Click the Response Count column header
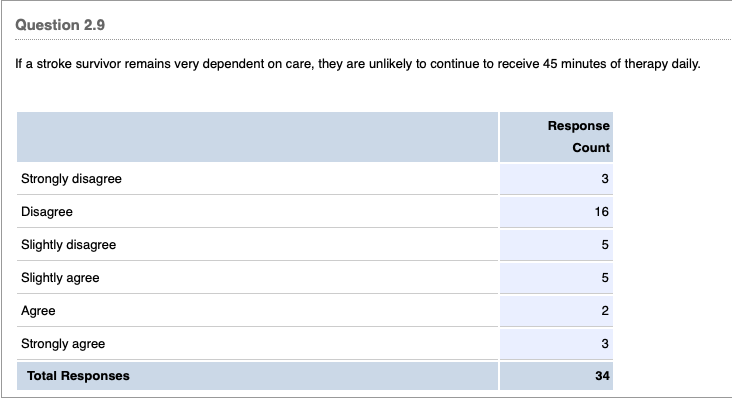 click(x=578, y=137)
